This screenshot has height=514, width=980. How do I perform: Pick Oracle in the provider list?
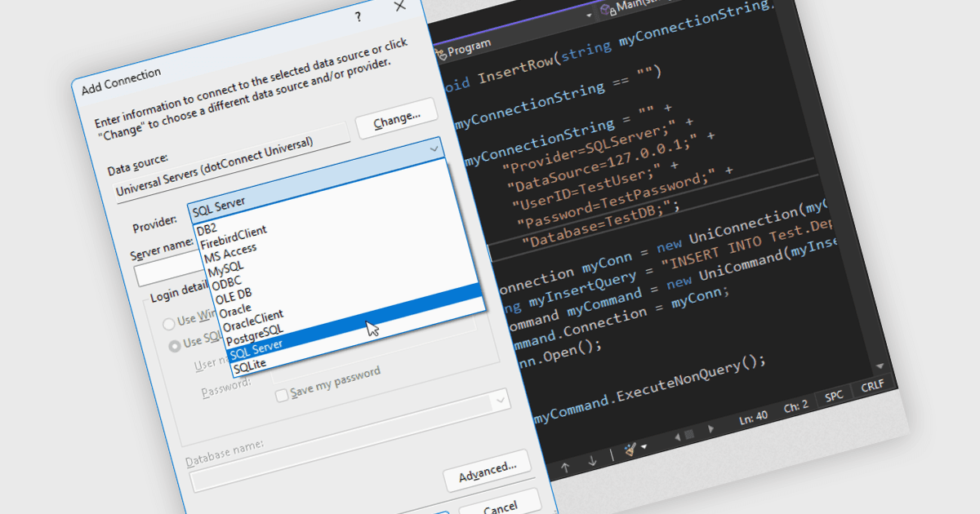tap(235, 311)
